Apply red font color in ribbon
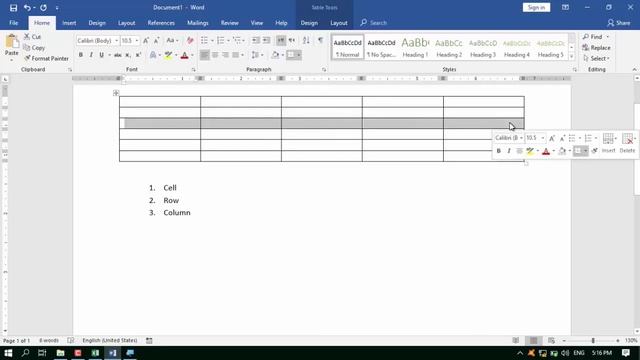Viewport: 640px width, 360px height. [x=184, y=55]
